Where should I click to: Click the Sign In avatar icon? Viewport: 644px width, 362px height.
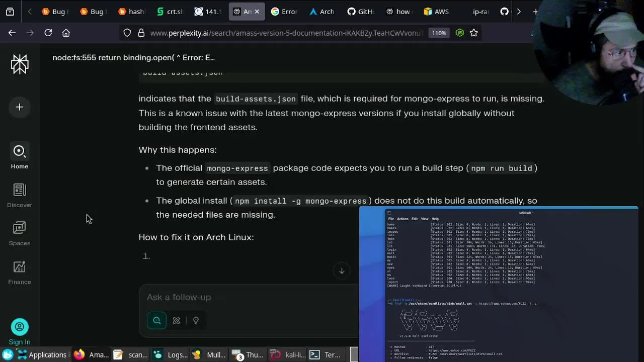[20, 327]
